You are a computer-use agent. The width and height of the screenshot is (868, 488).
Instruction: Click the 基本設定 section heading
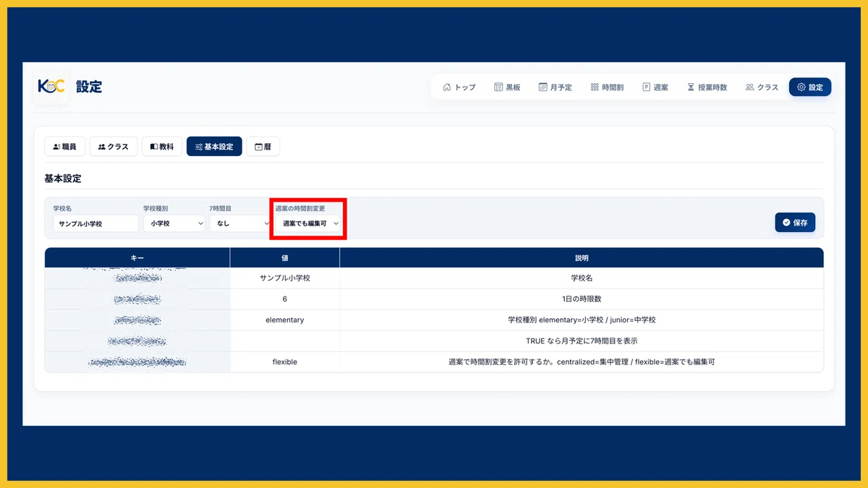[63, 178]
